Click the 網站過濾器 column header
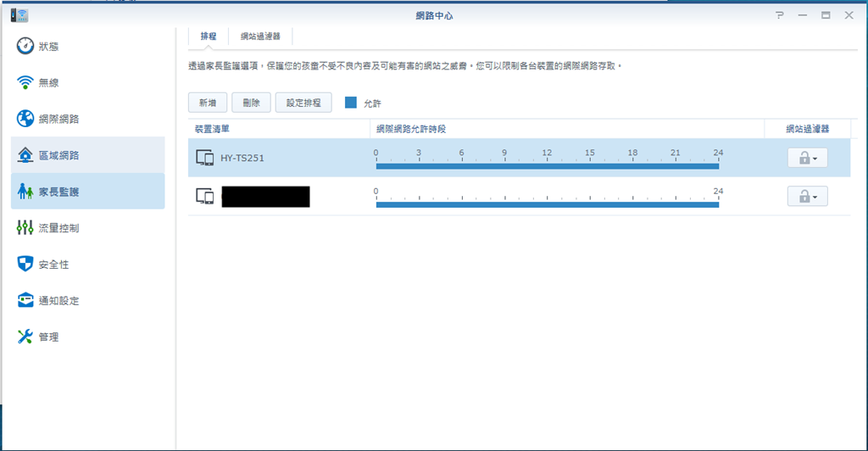Screen dimensions: 868x451 pos(807,129)
